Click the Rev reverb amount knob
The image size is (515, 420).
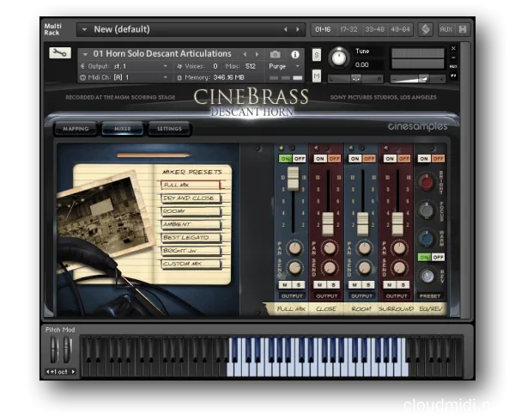pyautogui.click(x=427, y=276)
